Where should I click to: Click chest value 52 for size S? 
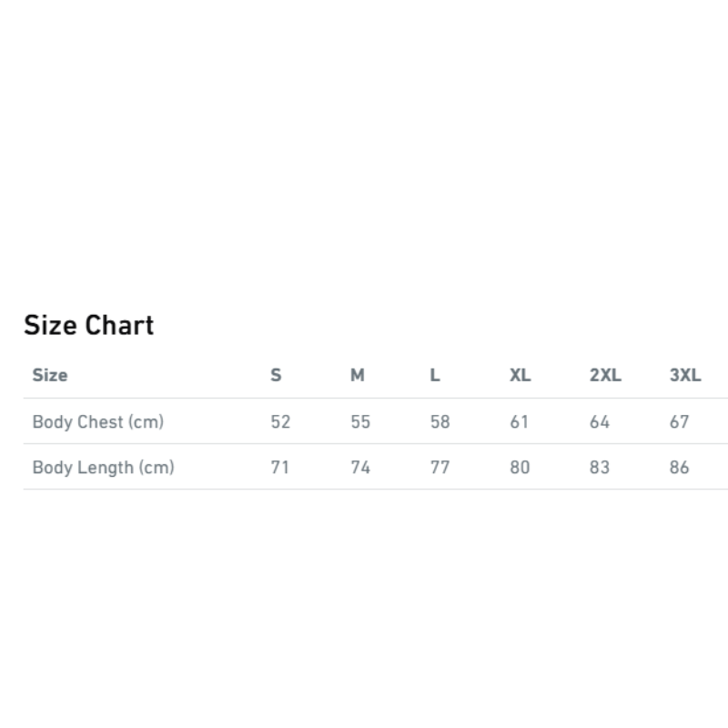click(280, 422)
